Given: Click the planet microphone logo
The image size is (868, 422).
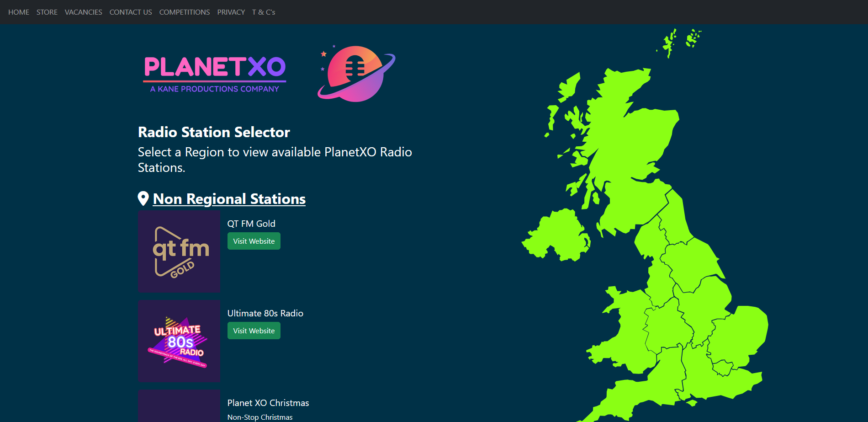Looking at the screenshot, I should pos(355,74).
